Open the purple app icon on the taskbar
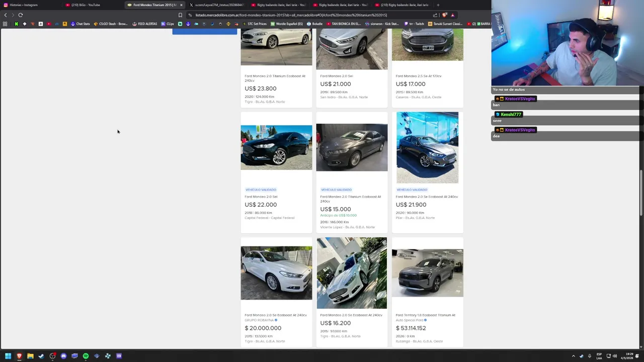Image resolution: width=644 pixels, height=362 pixels. coord(119,356)
